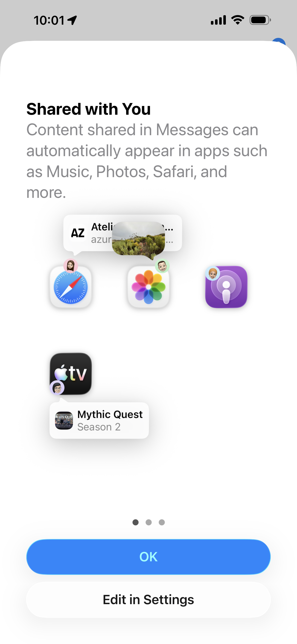Tap the Mythic Quest show artwork
297x644 pixels.
64,421
